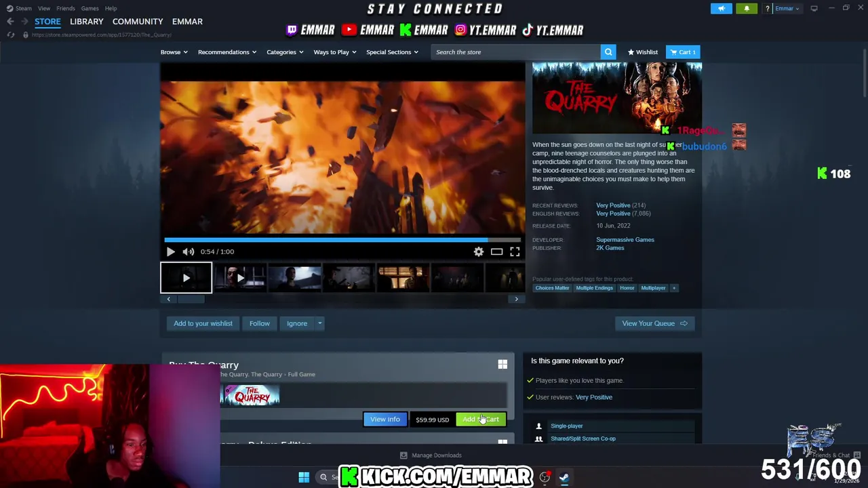Viewport: 868px width, 488px height.
Task: Open Very Positive under user reviews relevance
Action: 594,397
